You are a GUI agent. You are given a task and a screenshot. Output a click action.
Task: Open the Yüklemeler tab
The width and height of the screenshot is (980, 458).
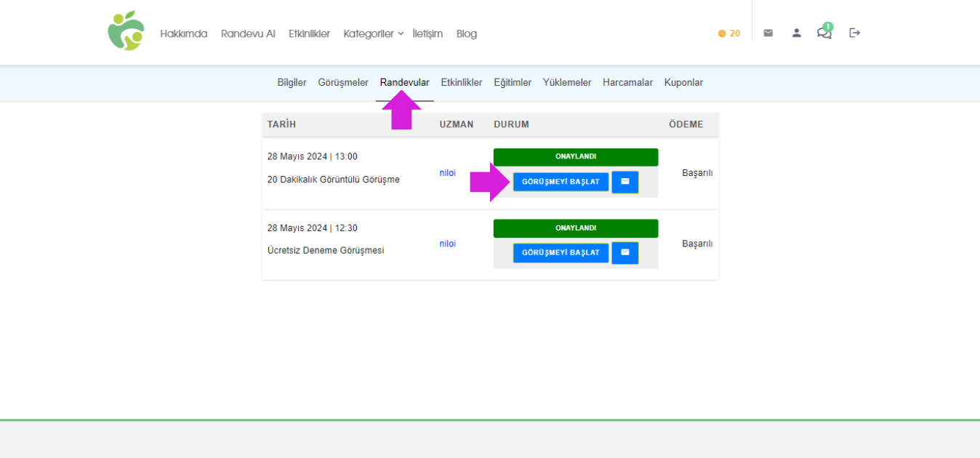[x=567, y=83]
